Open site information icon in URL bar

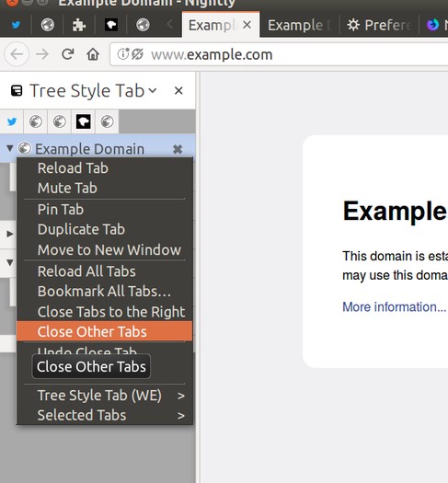click(123, 54)
